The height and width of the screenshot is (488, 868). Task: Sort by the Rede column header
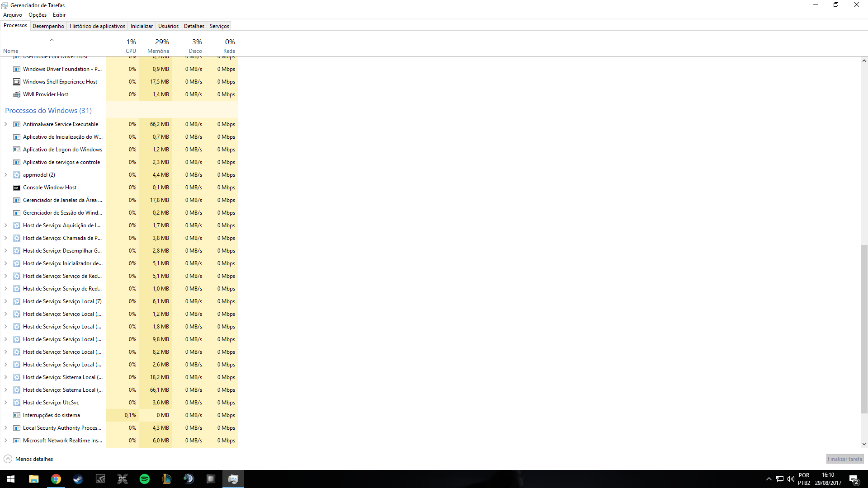[x=222, y=46]
